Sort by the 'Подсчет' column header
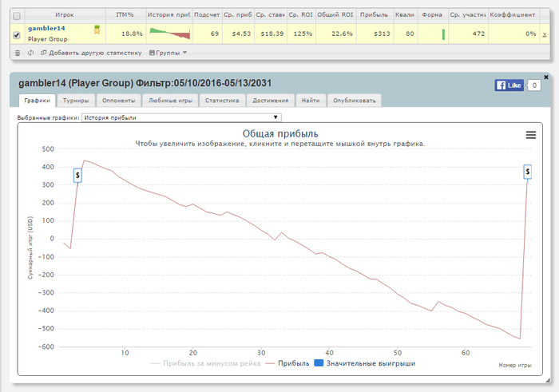Viewport: 559px width, 392px height. 207,15
